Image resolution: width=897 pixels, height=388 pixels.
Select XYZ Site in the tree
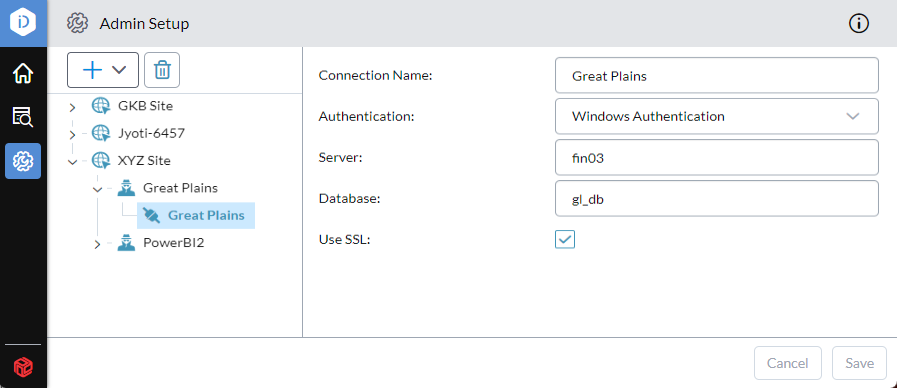[144, 161]
